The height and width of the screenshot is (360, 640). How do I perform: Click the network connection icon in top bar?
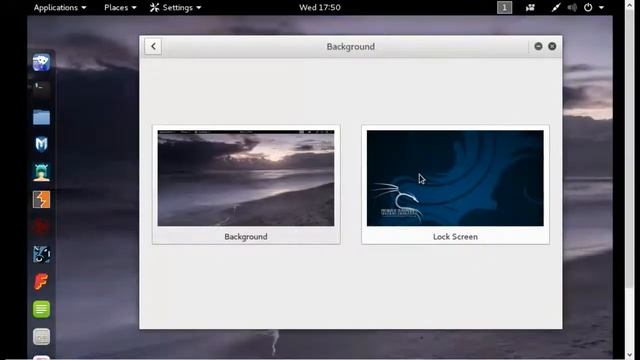[556, 7]
